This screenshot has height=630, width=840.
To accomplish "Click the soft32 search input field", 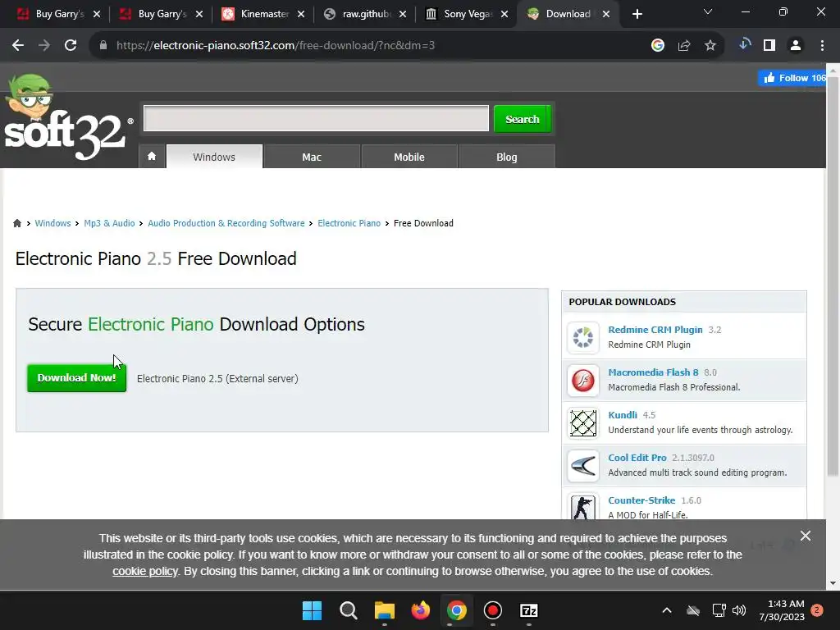I will point(316,118).
